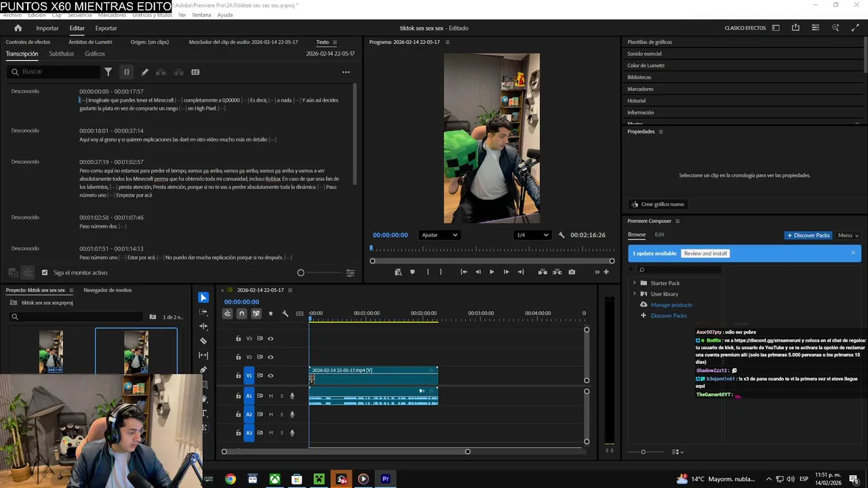Toggle the 'Siga el monitor activo' checkbox
Screen dimensions: 868x488
pyautogui.click(x=45, y=272)
